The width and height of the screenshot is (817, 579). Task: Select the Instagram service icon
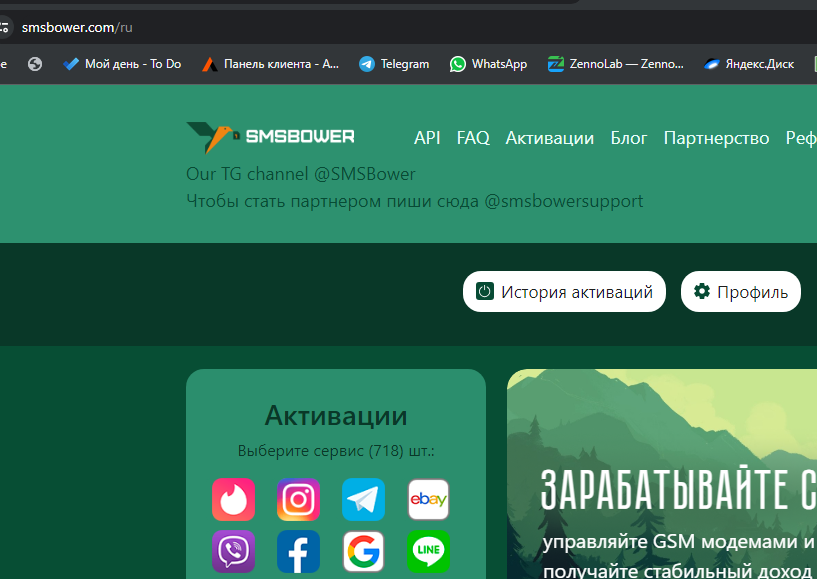pyautogui.click(x=298, y=499)
